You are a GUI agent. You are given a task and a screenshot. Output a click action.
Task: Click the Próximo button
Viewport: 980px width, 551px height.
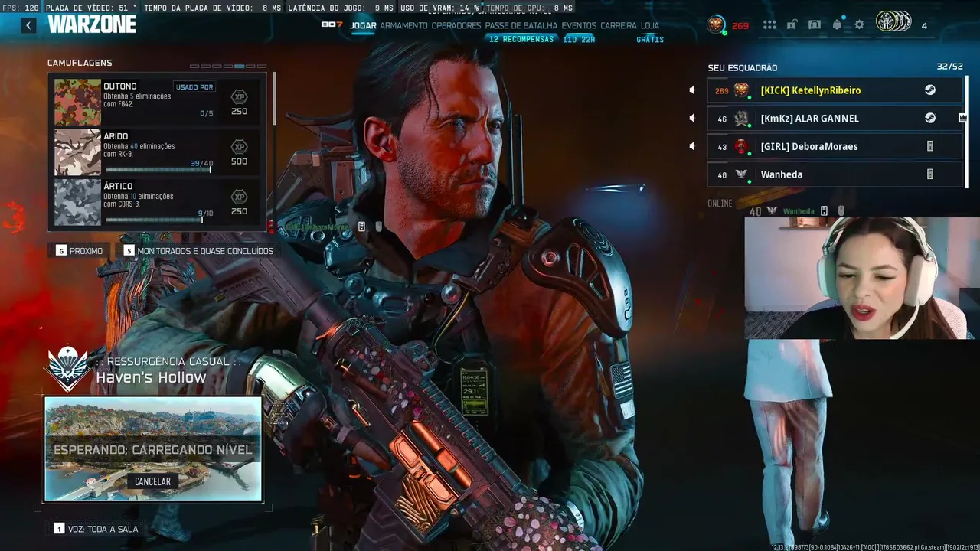[80, 251]
